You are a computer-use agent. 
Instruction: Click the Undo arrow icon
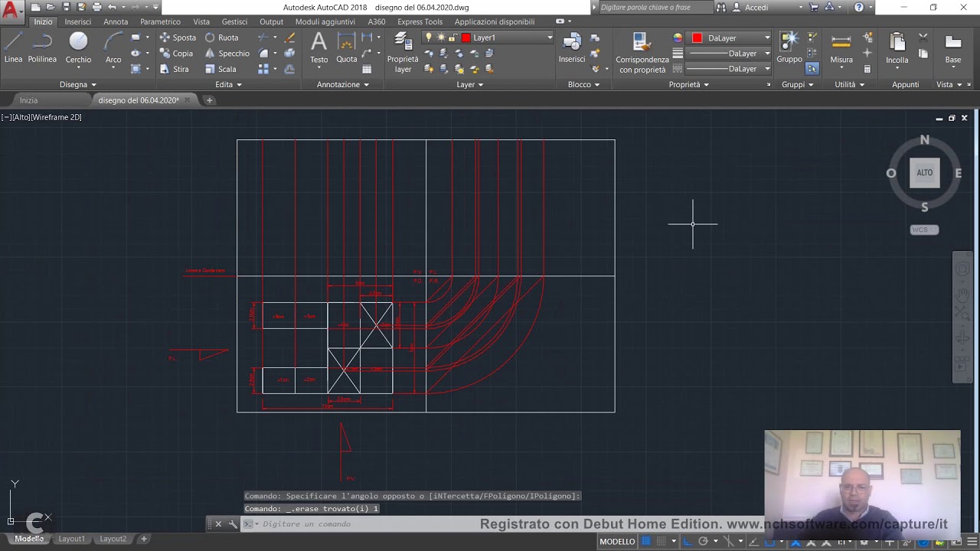pyautogui.click(x=112, y=7)
